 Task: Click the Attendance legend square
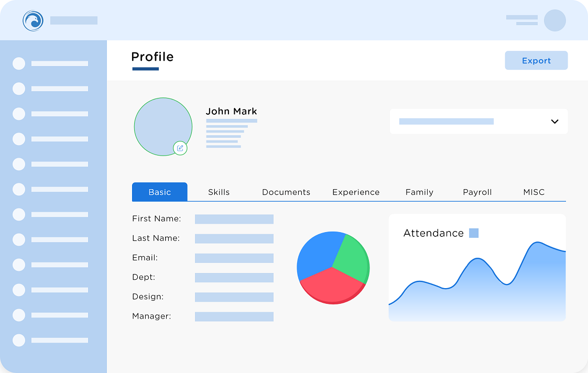pos(474,233)
